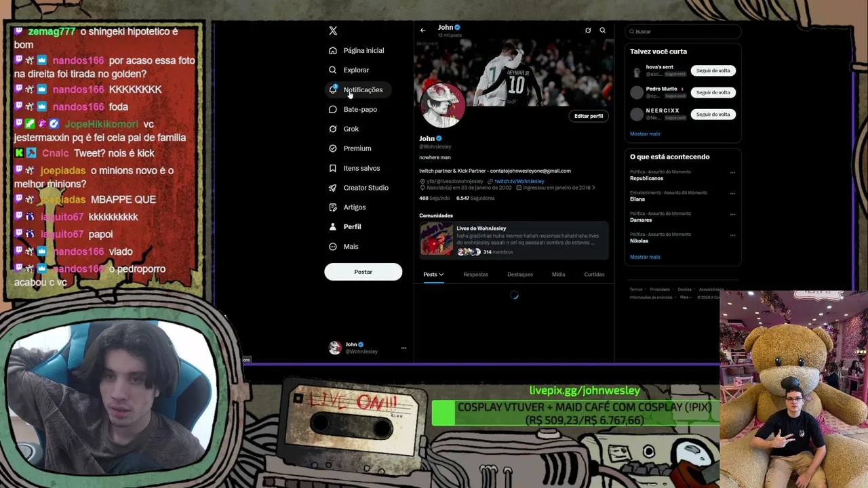Switch to the Curtidas tab
The image size is (868, 488).
(x=594, y=274)
